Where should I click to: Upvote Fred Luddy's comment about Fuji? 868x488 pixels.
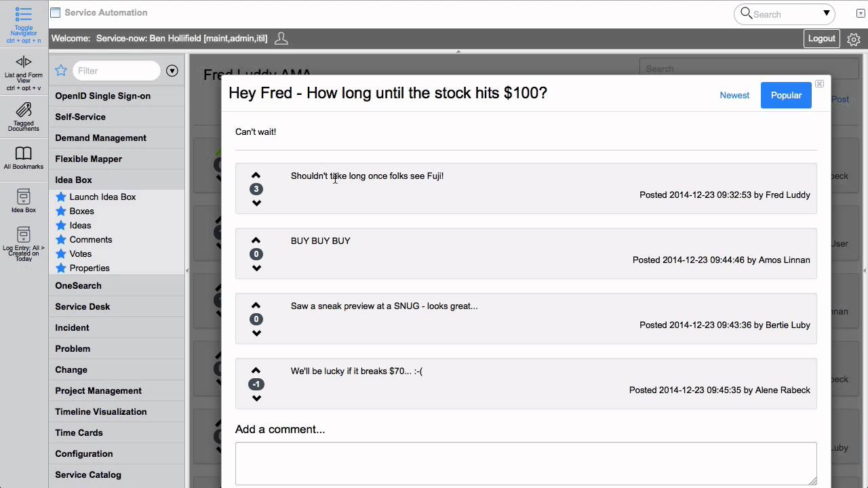(256, 176)
